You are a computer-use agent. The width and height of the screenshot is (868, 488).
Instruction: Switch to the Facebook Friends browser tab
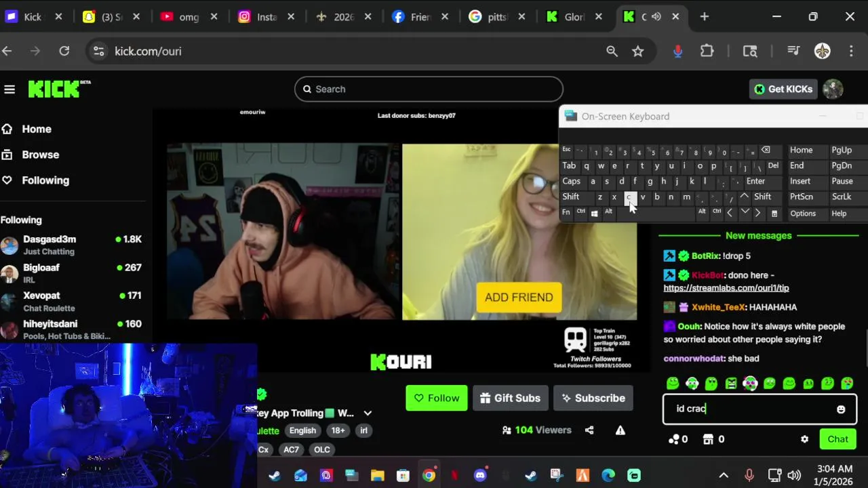coord(419,16)
